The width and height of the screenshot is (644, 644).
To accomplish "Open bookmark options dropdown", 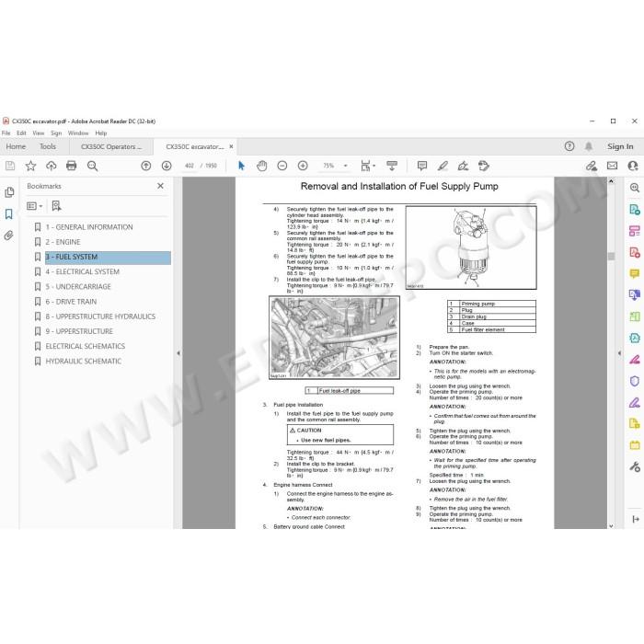I will (x=35, y=206).
